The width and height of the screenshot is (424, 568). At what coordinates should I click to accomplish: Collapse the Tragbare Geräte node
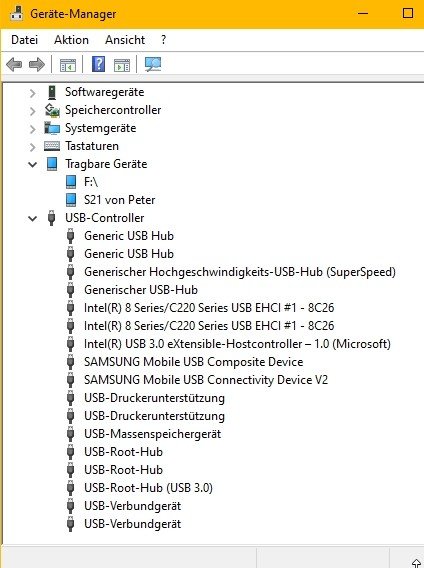click(33, 164)
